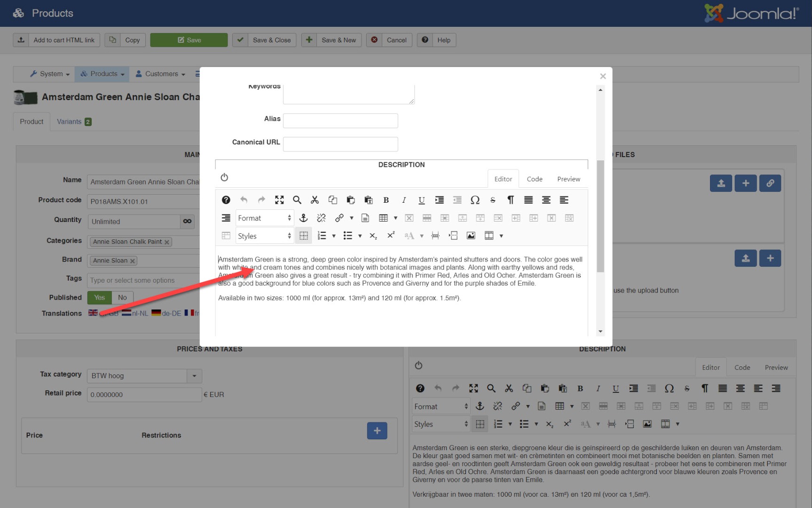812x508 pixels.
Task: Expand the link options arrow in the dialog editor
Action: (x=351, y=218)
